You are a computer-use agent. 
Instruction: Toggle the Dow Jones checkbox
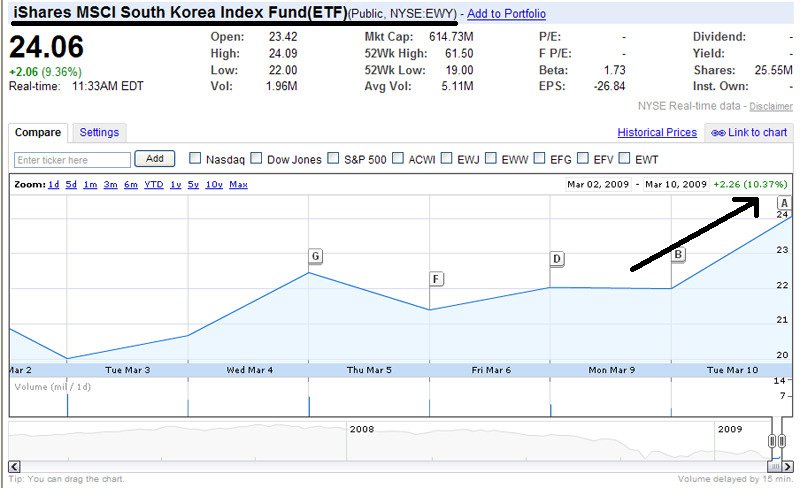pyautogui.click(x=257, y=158)
